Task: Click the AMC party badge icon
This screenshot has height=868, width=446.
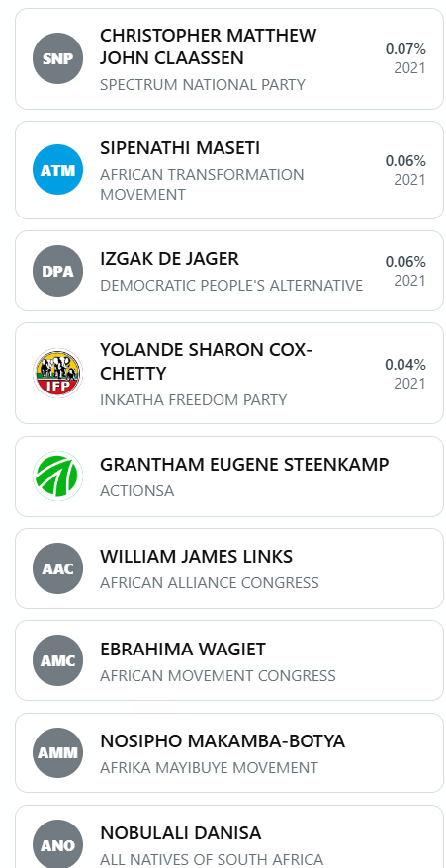Action: [x=57, y=660]
